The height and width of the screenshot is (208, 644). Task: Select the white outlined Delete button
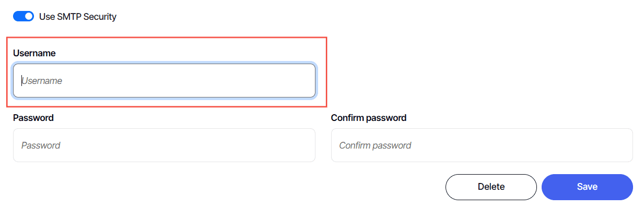click(491, 187)
